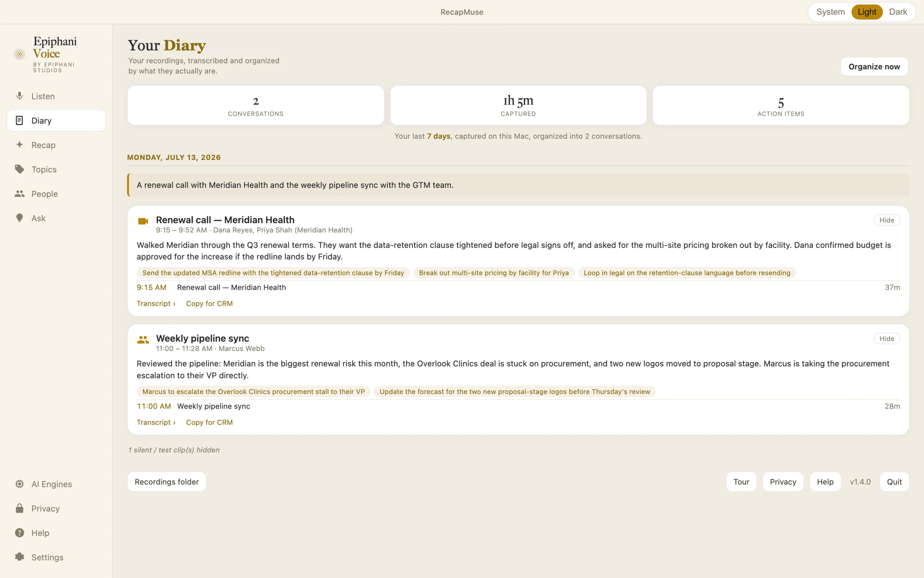The width and height of the screenshot is (924, 578).
Task: Open the Topics section
Action: click(56, 169)
